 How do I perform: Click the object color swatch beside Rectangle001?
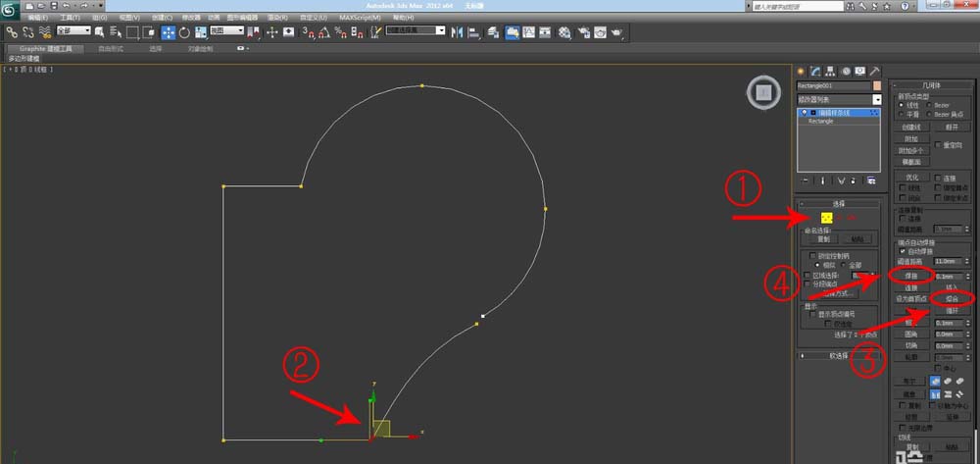coord(877,86)
